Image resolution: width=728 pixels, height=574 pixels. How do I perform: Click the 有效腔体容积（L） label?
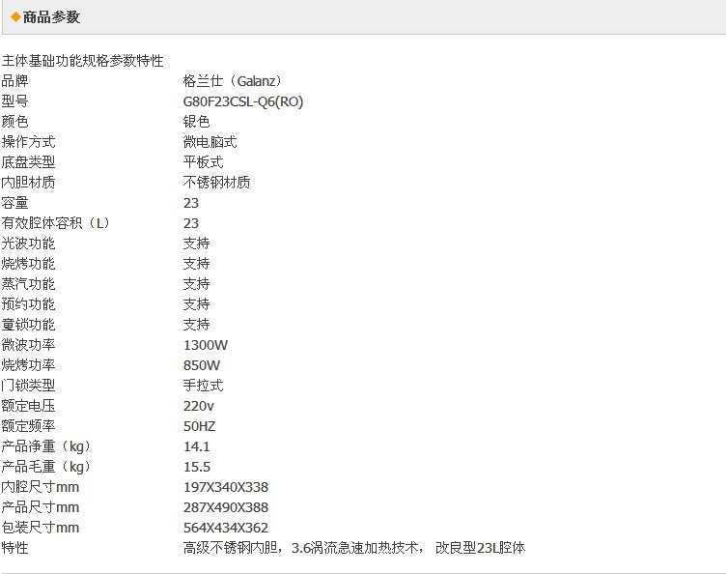click(56, 223)
